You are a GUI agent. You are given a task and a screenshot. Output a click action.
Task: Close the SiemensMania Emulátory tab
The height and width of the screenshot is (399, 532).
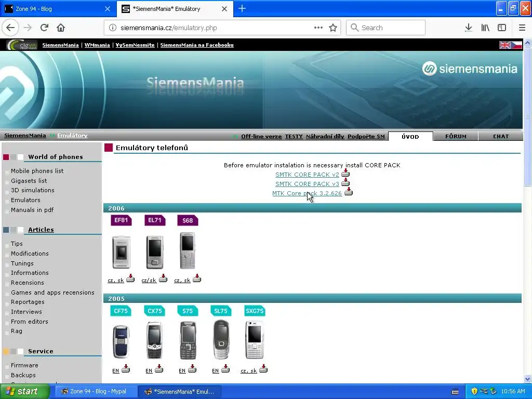coord(224,9)
